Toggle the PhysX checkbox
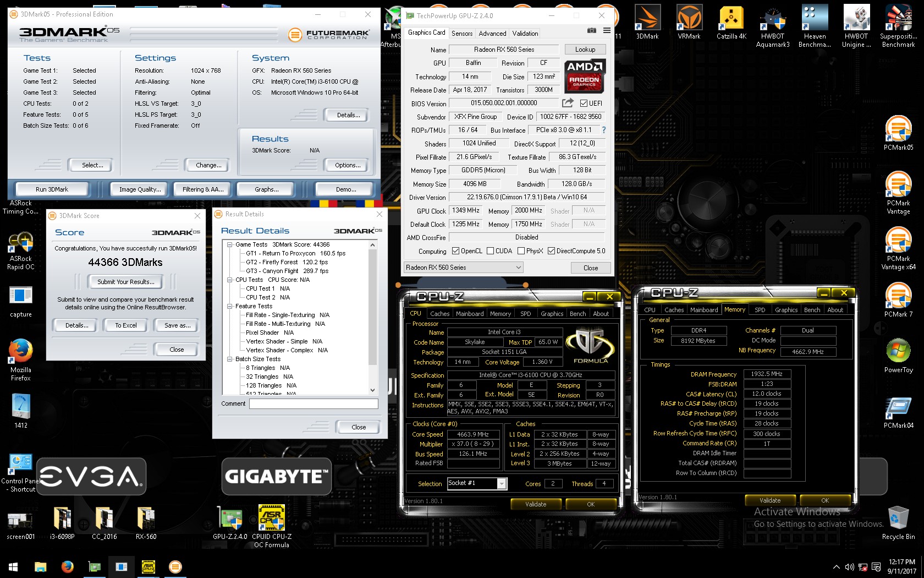This screenshot has width=924, height=578. [x=521, y=251]
